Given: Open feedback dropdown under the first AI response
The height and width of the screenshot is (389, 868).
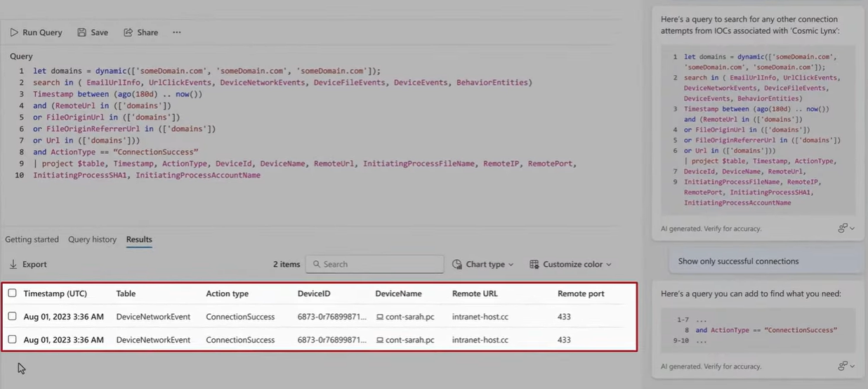Looking at the screenshot, I should 846,228.
